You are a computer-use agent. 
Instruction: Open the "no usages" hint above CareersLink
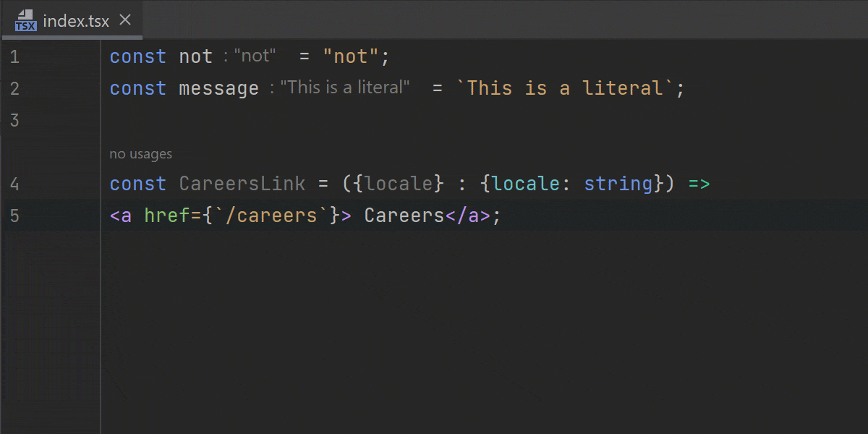click(x=140, y=154)
